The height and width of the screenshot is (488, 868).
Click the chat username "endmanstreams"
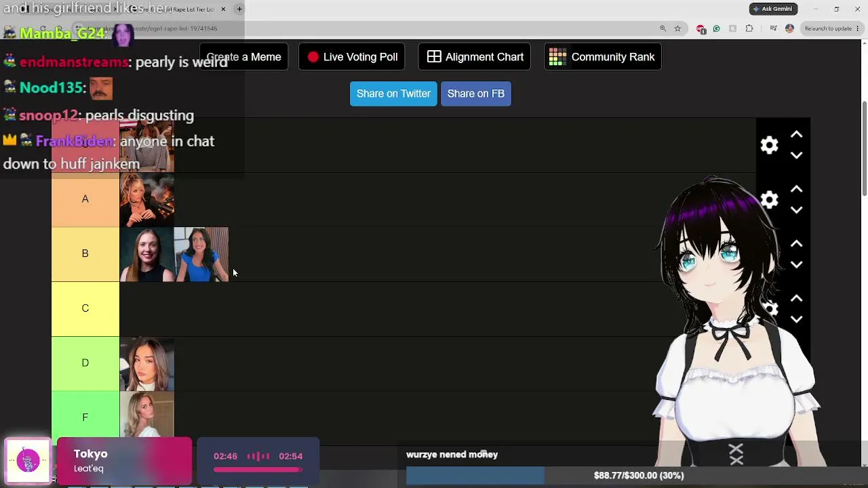tap(74, 62)
